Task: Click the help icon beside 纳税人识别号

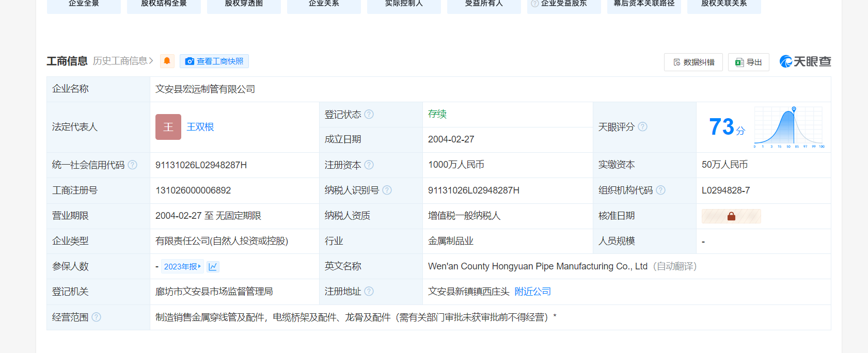Action: [387, 190]
